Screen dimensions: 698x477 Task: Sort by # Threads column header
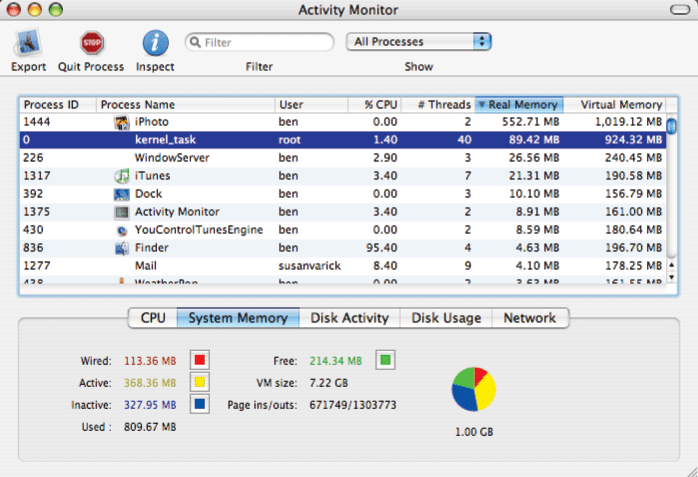point(438,105)
